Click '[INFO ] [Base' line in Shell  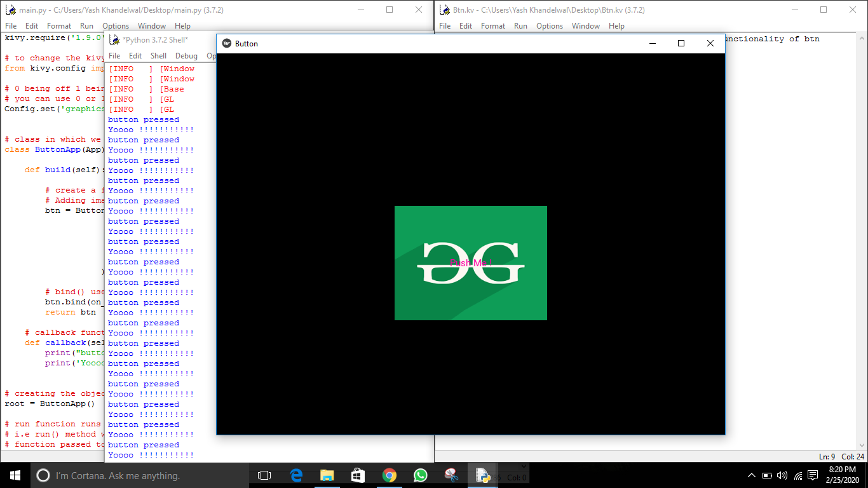click(x=146, y=89)
